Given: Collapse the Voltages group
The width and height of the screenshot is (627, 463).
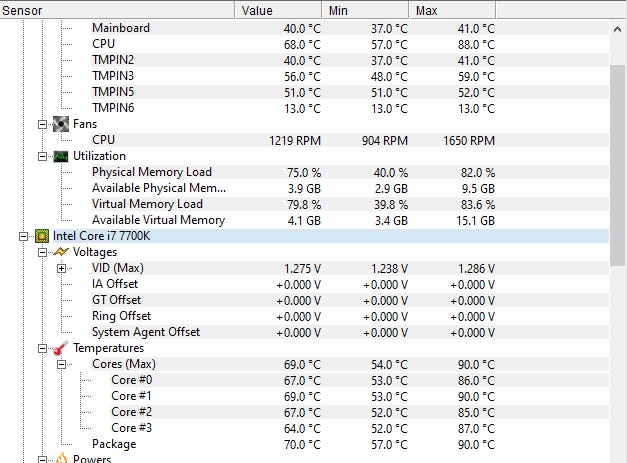Looking at the screenshot, I should [42, 252].
